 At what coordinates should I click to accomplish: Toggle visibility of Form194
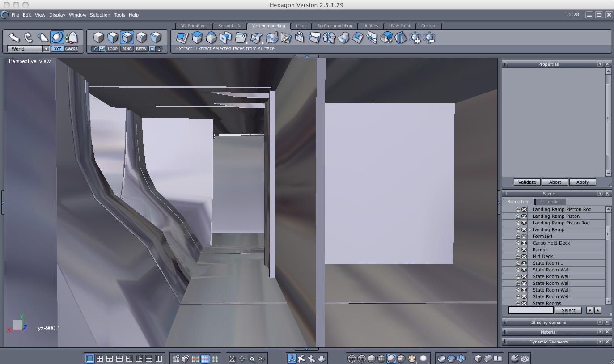[x=524, y=236]
